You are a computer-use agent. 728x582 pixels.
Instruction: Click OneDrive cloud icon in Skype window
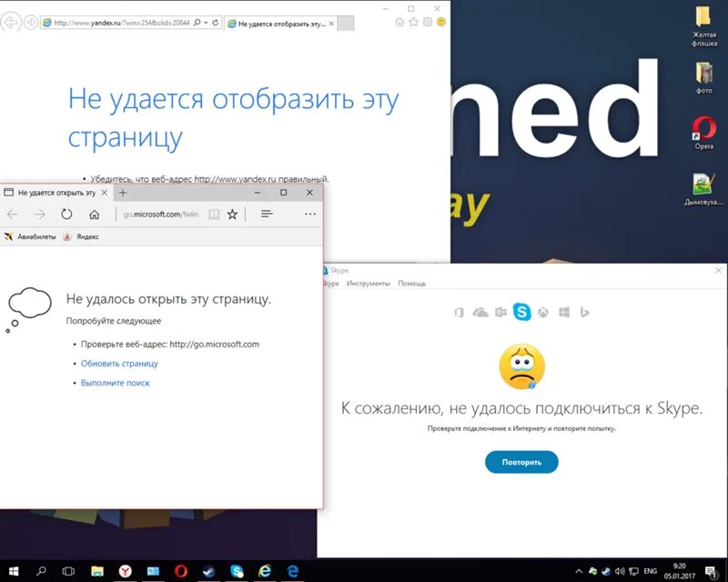pyautogui.click(x=480, y=312)
